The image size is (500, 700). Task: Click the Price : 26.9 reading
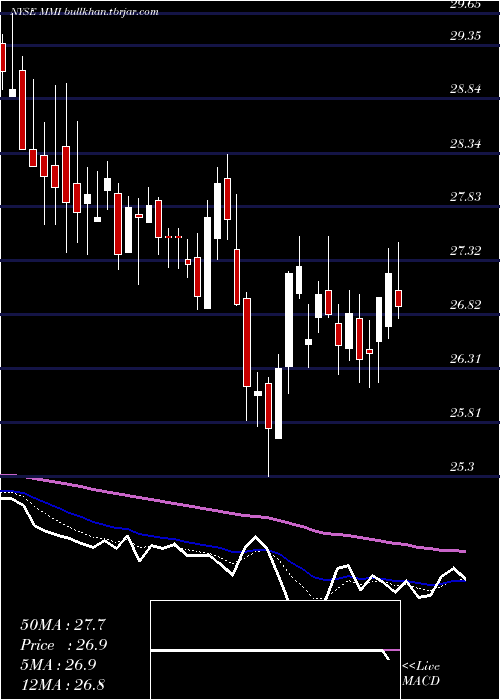pyautogui.click(x=63, y=645)
